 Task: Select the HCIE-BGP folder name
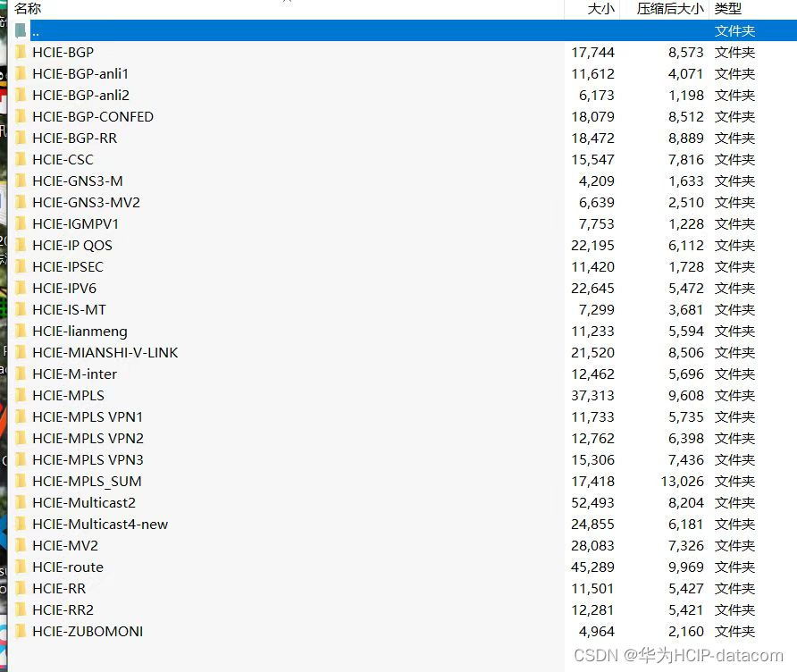[63, 53]
